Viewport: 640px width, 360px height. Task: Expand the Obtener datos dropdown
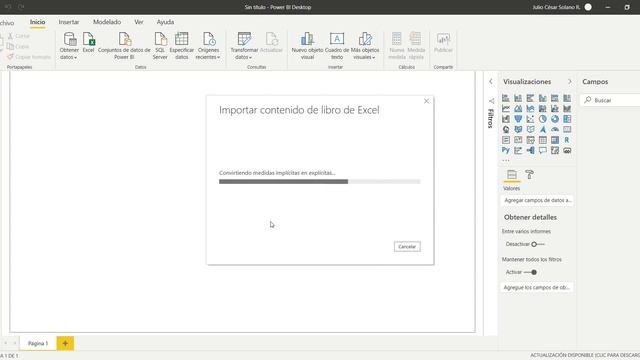pyautogui.click(x=69, y=46)
